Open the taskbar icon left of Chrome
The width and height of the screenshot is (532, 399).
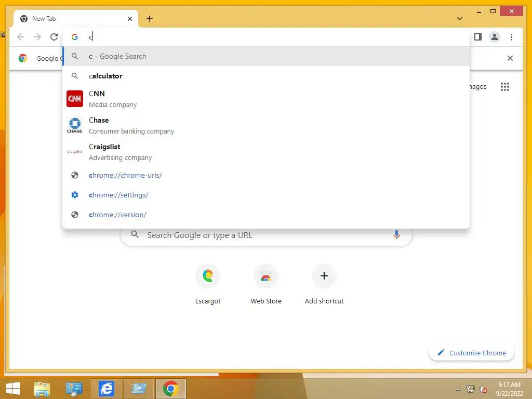click(x=139, y=389)
